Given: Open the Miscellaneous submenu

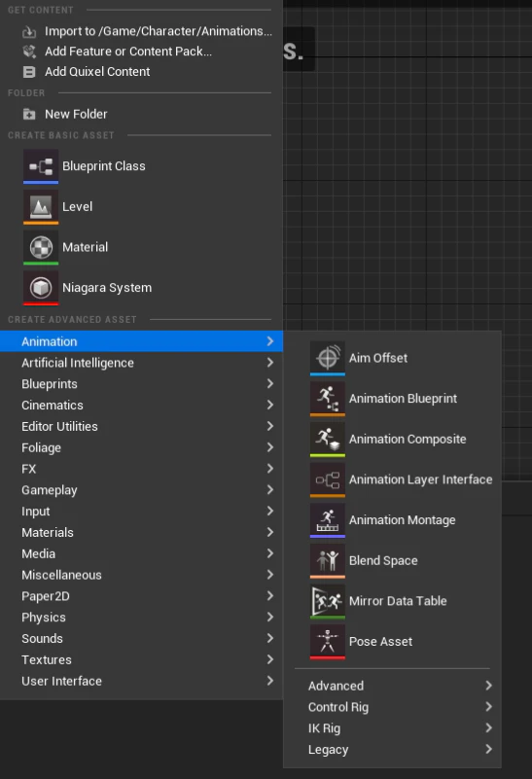Looking at the screenshot, I should click(142, 575).
